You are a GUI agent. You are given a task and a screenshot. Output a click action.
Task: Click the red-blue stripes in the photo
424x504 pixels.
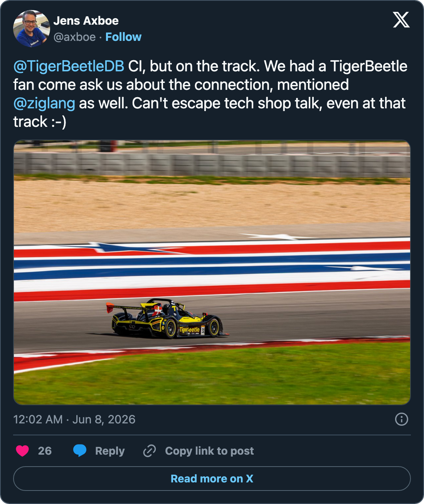(x=212, y=270)
